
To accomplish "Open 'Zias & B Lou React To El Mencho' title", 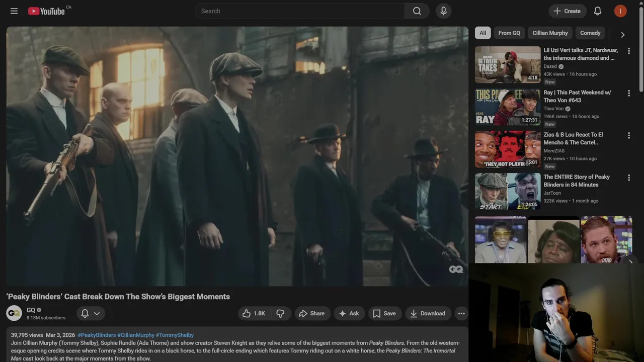I will tap(573, 139).
